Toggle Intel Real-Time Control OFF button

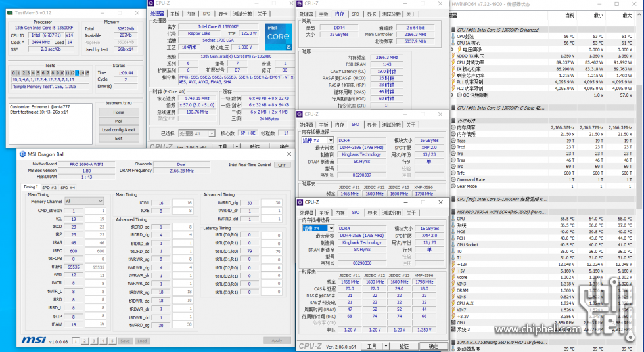coord(282,165)
